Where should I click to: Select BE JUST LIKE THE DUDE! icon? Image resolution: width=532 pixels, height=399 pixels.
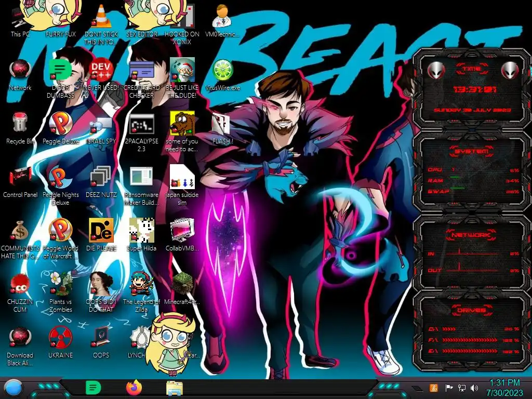tap(182, 79)
